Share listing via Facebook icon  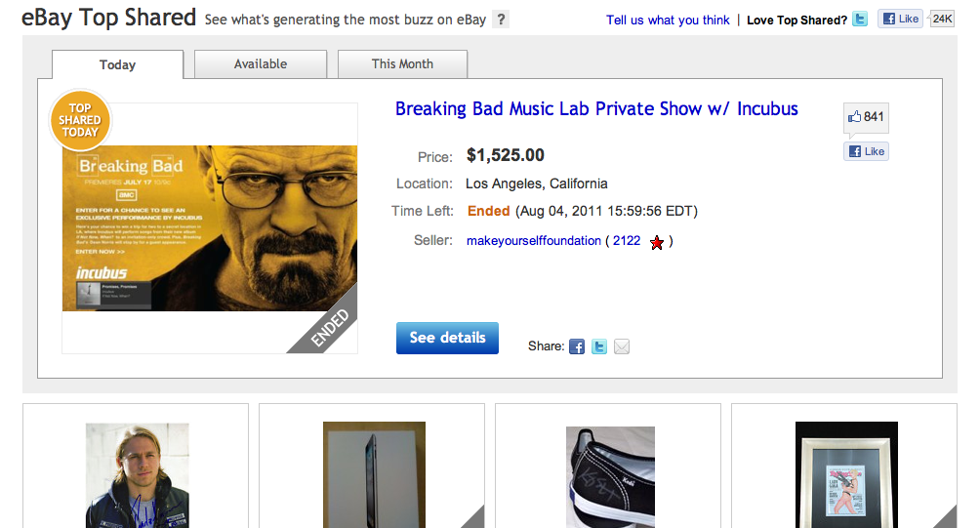pyautogui.click(x=577, y=346)
